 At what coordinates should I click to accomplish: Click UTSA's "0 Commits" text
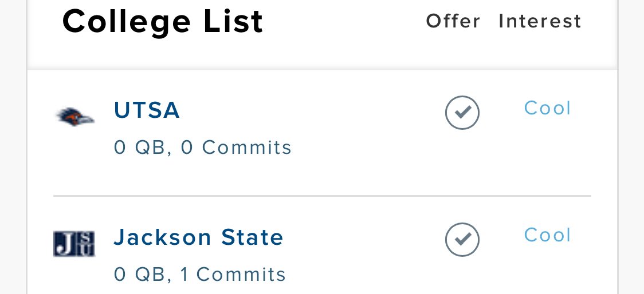coord(236,148)
